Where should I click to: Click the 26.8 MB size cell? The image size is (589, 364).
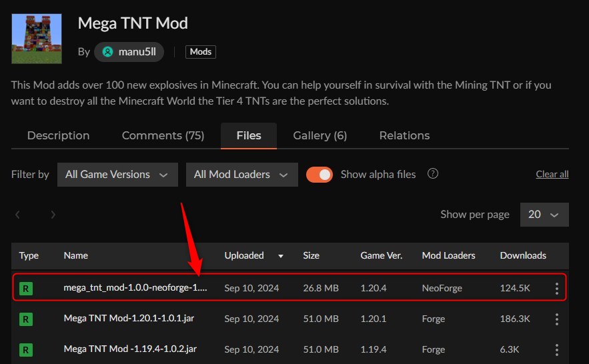[321, 288]
